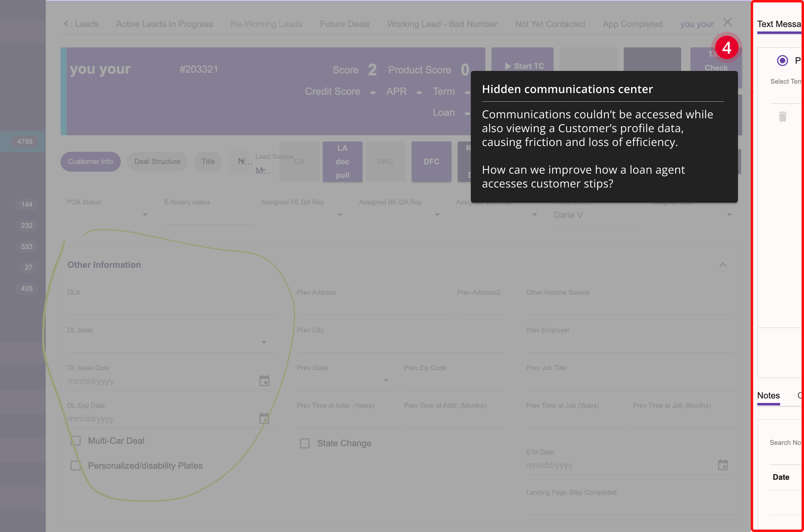Open App Completed tab
This screenshot has height=532, width=804.
(633, 24)
